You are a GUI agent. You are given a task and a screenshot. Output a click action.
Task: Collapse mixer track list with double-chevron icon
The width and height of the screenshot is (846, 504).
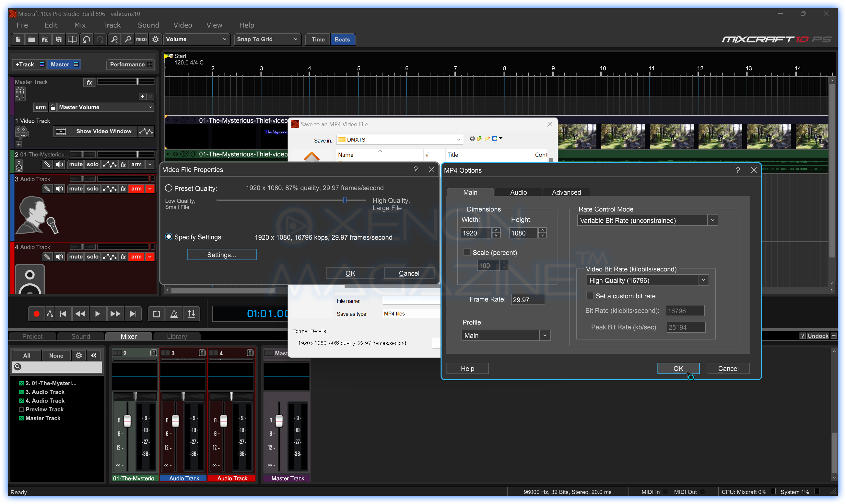(x=94, y=356)
